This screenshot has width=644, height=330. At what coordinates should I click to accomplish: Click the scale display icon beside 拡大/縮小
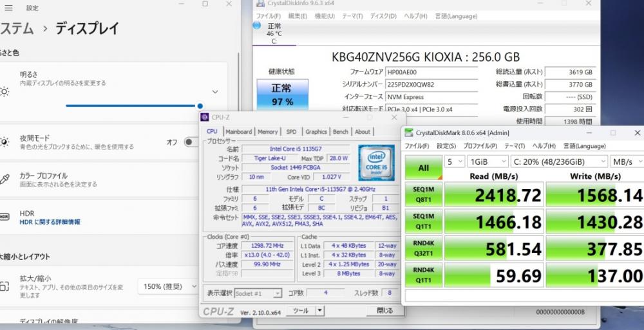(x=4, y=286)
